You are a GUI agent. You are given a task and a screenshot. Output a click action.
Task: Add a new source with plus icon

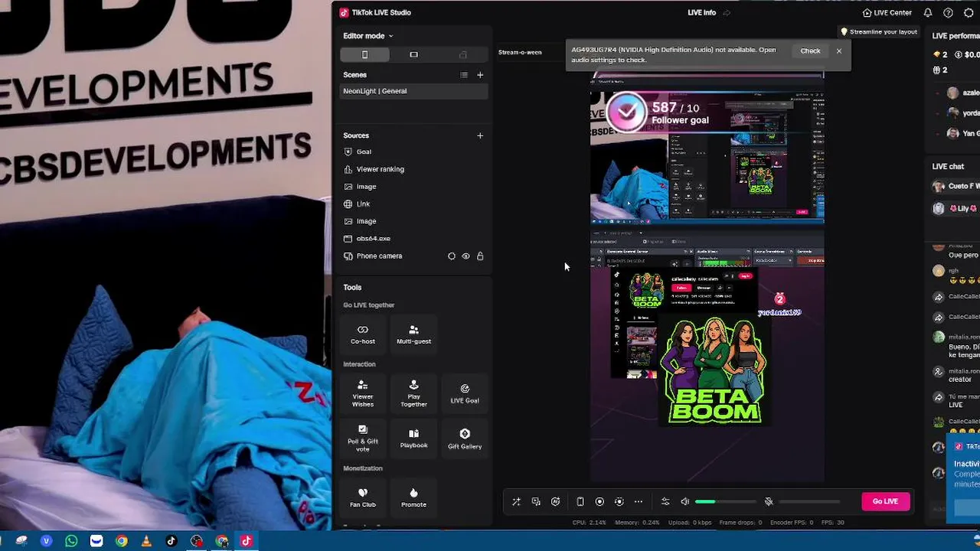(x=480, y=135)
